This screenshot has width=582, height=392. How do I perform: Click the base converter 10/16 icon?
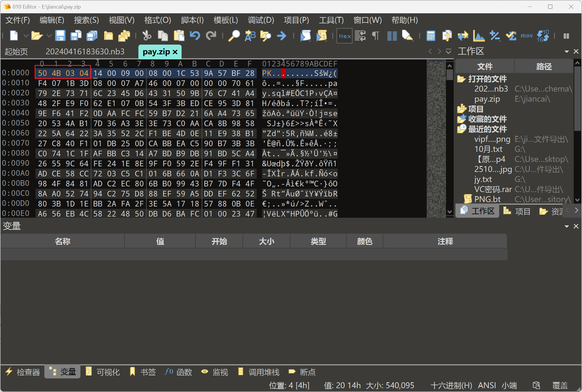pyautogui.click(x=543, y=36)
